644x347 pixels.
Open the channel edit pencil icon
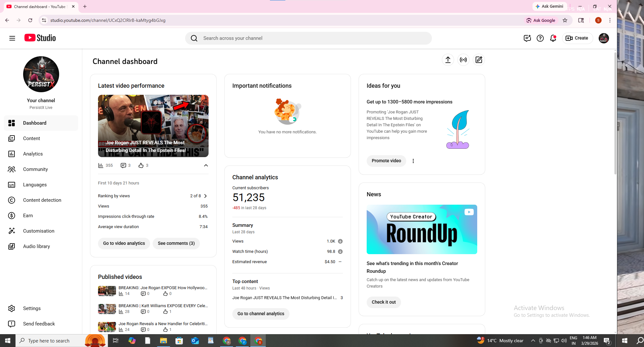coord(479,60)
